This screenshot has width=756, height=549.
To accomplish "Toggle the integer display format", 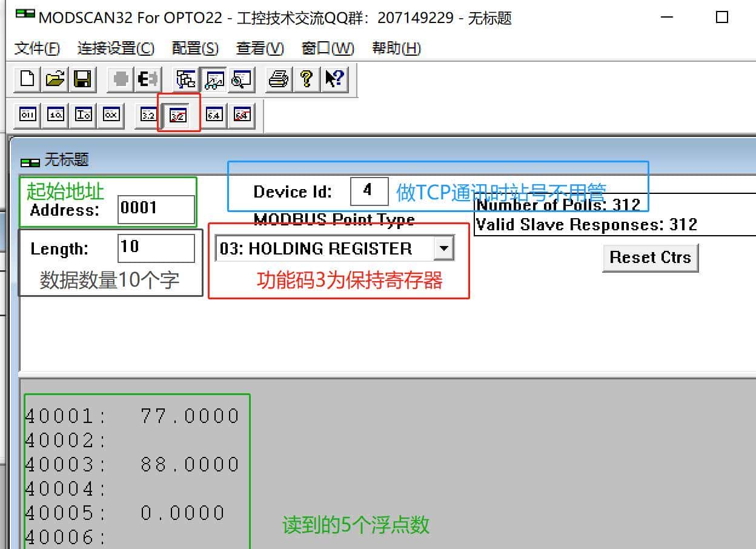I will click(83, 115).
